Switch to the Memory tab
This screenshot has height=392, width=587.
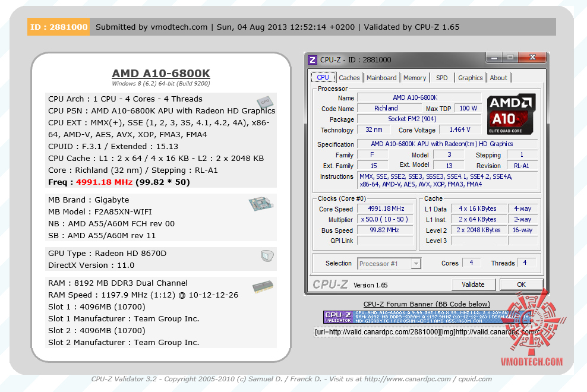tap(415, 78)
